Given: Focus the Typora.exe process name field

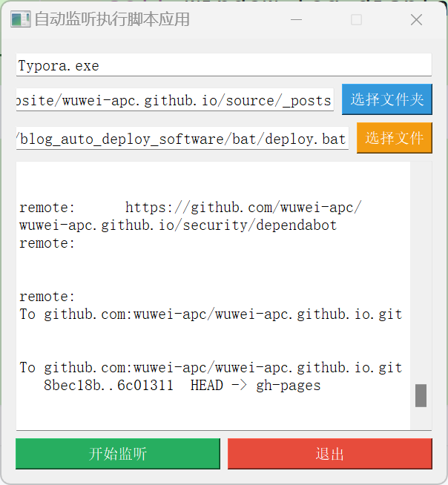Looking at the screenshot, I should [223, 65].
